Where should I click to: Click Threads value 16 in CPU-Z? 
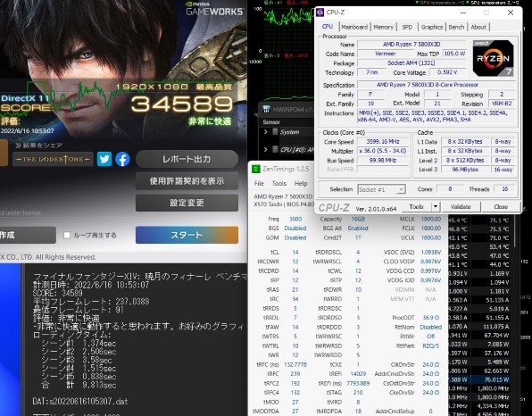click(x=505, y=189)
